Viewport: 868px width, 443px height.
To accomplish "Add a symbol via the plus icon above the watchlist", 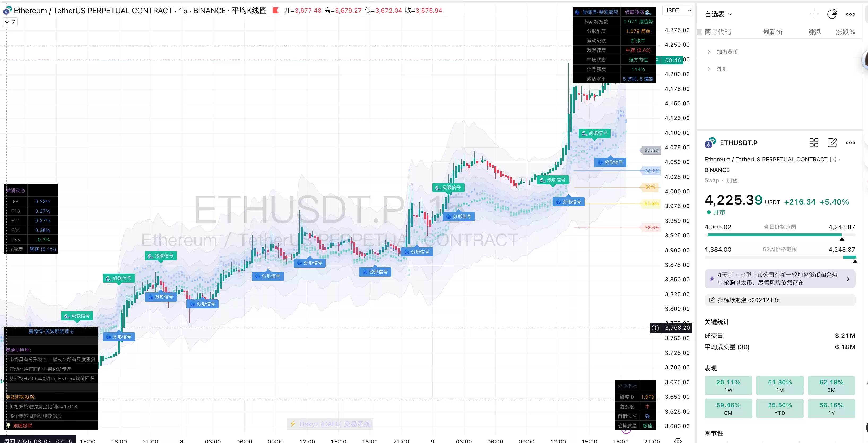I will pyautogui.click(x=814, y=14).
